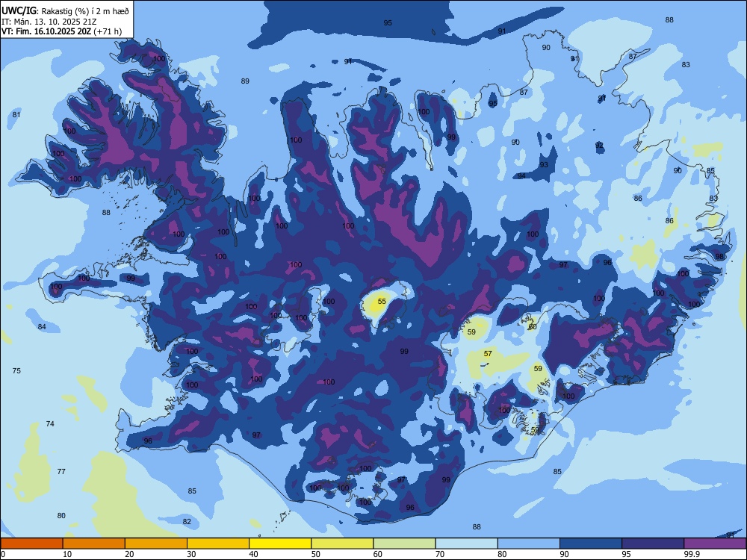Click the light blue 80–90 legend swatch
This screenshot has height=560, width=747.
(529, 544)
